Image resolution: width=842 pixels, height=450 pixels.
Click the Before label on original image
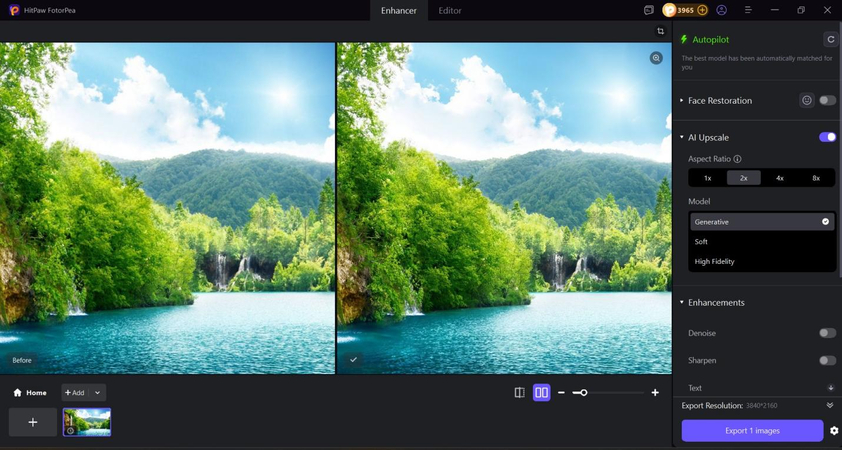tap(22, 360)
